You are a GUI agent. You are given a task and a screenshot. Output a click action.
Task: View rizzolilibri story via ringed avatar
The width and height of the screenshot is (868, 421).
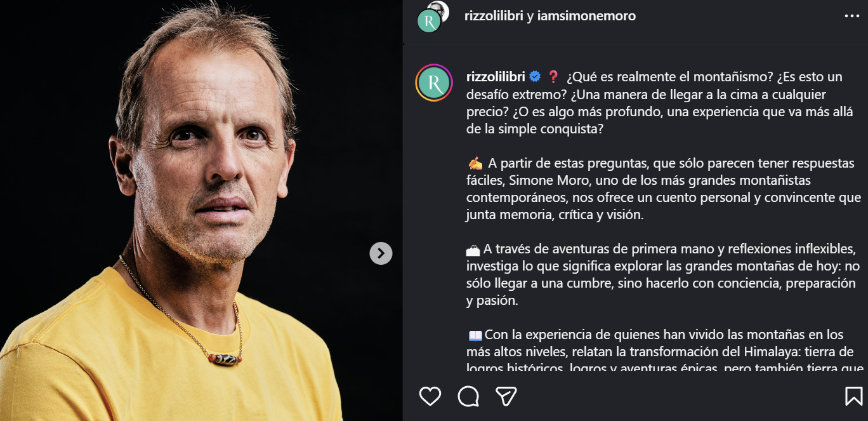433,83
